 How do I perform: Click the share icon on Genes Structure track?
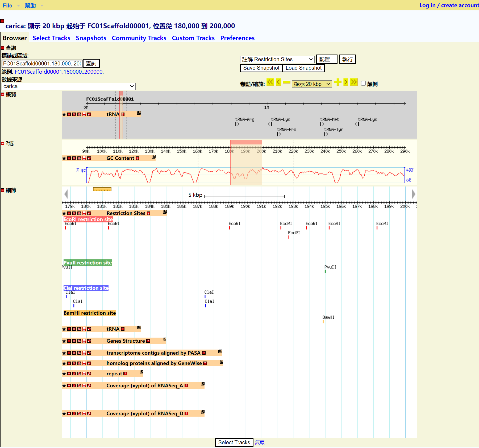79,341
